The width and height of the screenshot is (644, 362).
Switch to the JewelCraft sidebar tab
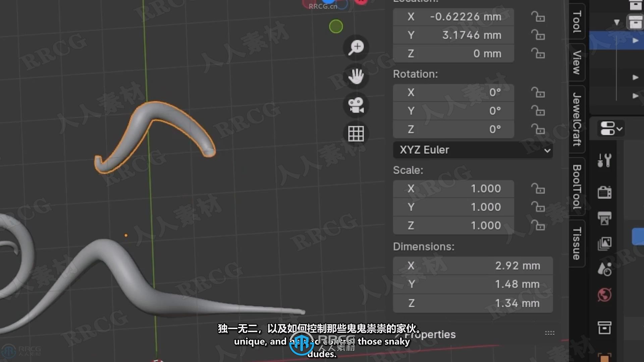577,119
